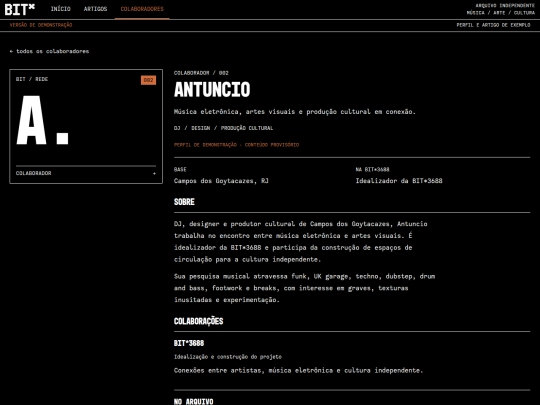Open the BIT*3688 collaboration entry
Viewport: 540px width, 405px height.
(x=189, y=343)
